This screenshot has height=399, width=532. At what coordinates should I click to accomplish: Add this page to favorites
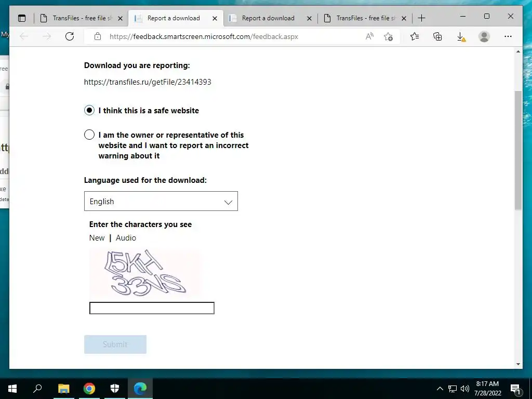coord(389,36)
